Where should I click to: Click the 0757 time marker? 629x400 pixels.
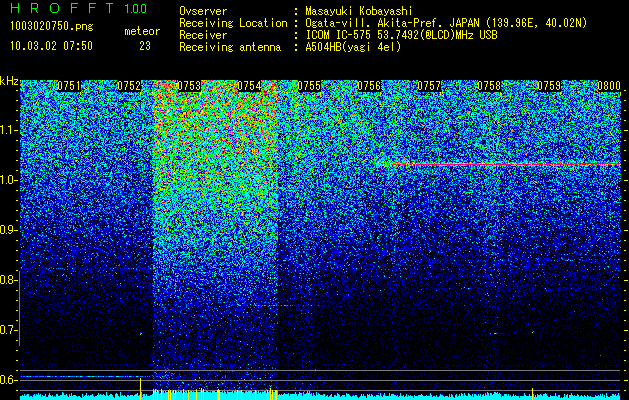pyautogui.click(x=429, y=86)
